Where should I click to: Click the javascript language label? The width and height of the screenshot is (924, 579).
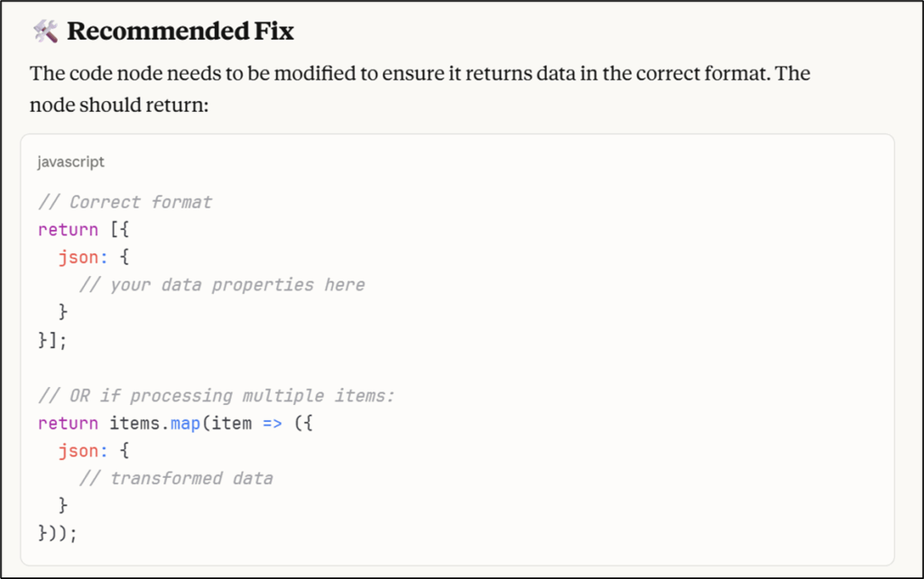(x=70, y=162)
